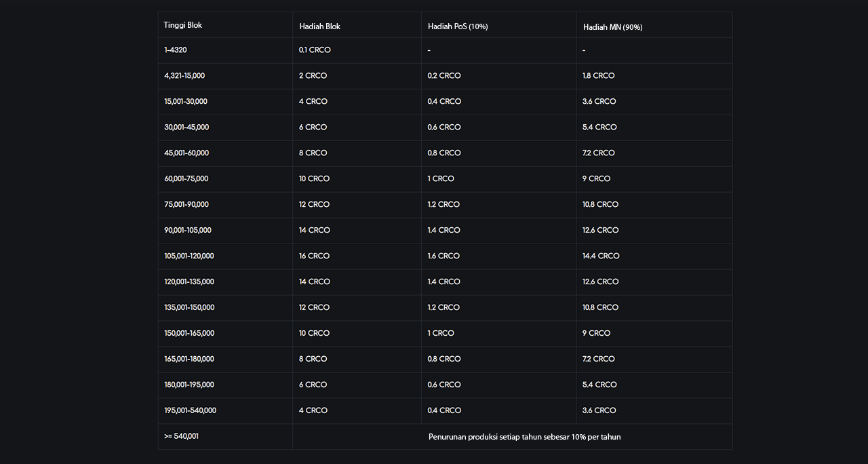This screenshot has height=464, width=868.
Task: Click "9 CRCO" in the 150,001-165,000 row
Action: pos(597,334)
